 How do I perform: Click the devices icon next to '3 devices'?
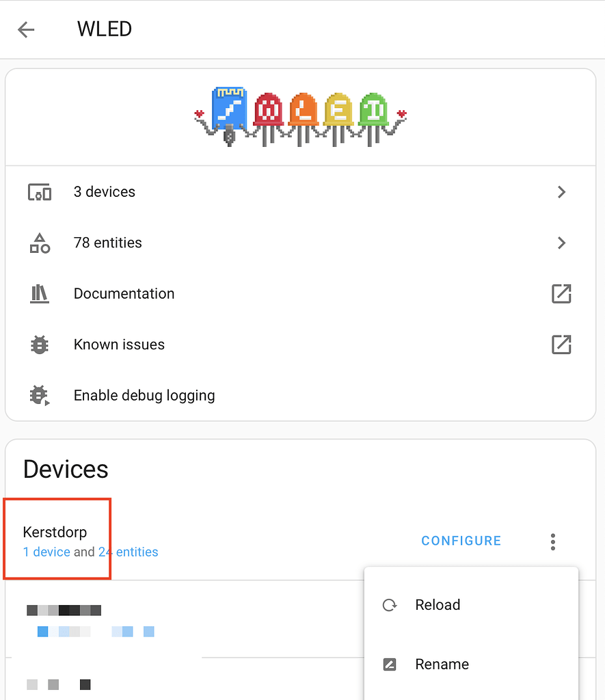(40, 192)
